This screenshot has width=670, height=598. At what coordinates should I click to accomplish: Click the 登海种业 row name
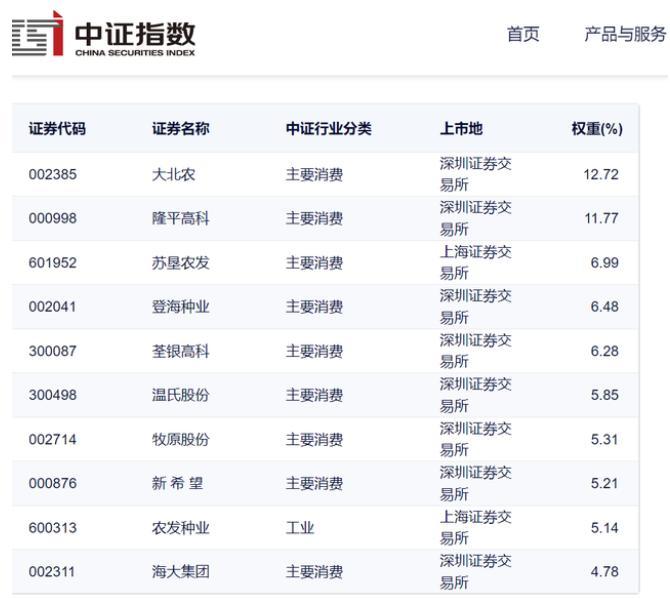[x=180, y=307]
